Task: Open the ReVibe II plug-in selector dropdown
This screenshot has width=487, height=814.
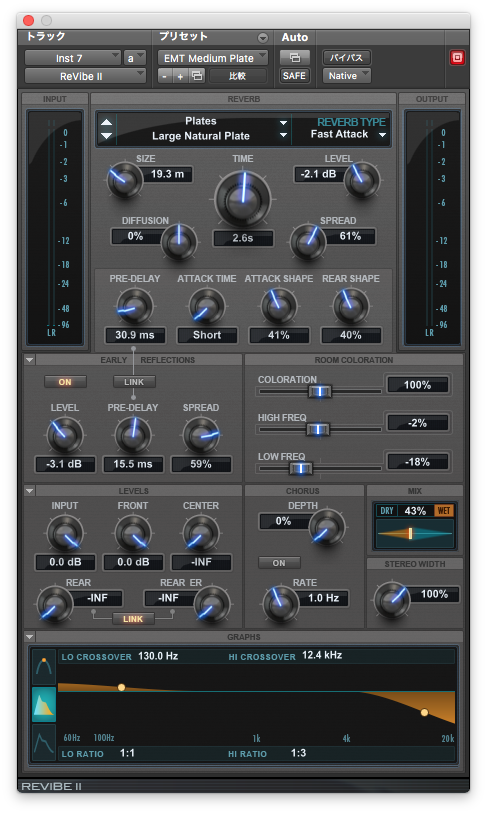Action: point(85,76)
